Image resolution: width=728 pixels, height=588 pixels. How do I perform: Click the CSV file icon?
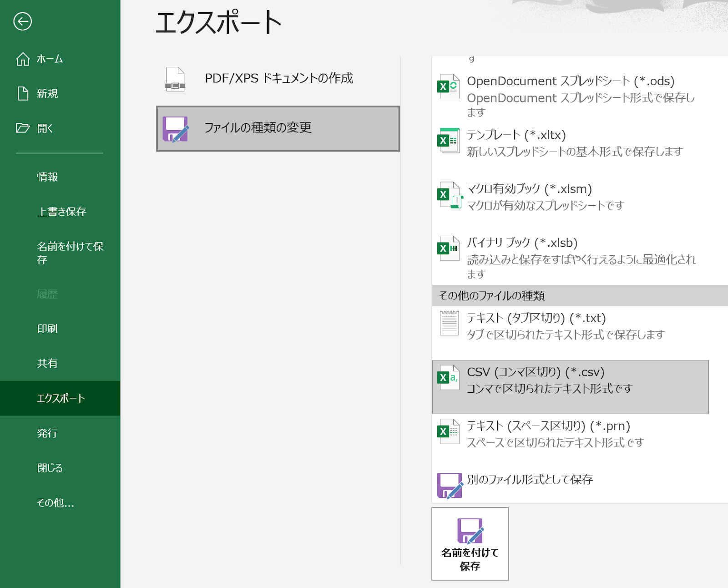point(448,377)
